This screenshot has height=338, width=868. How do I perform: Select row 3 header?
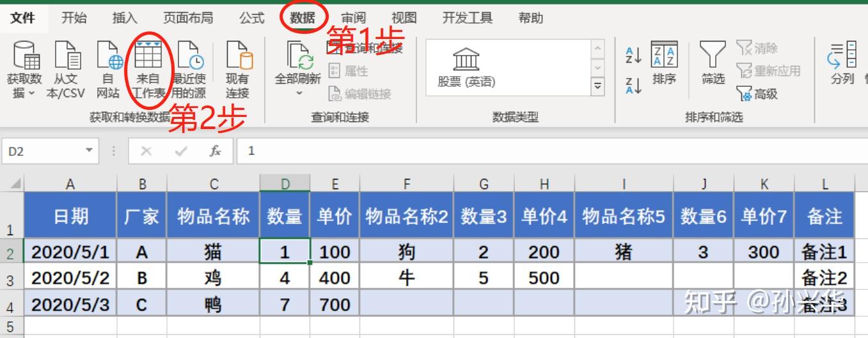[x=12, y=279]
